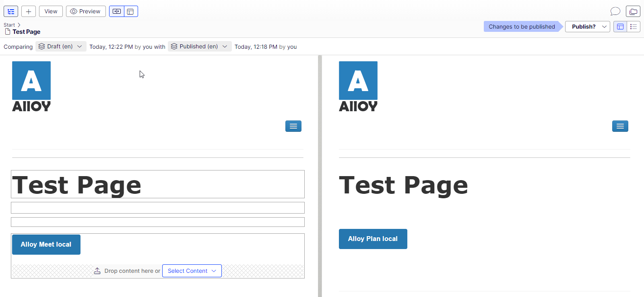
Task: Click the Start breadcrumb link
Action: (x=9, y=25)
